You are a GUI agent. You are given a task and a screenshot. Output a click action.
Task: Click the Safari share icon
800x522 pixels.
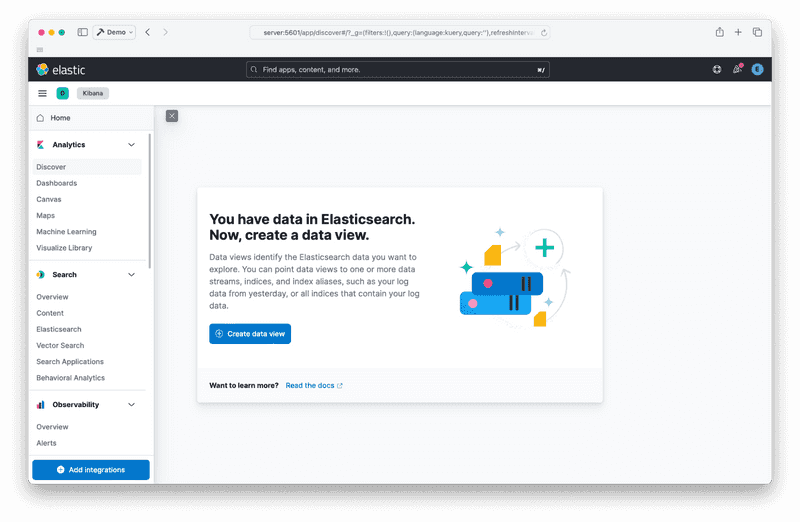coord(719,32)
